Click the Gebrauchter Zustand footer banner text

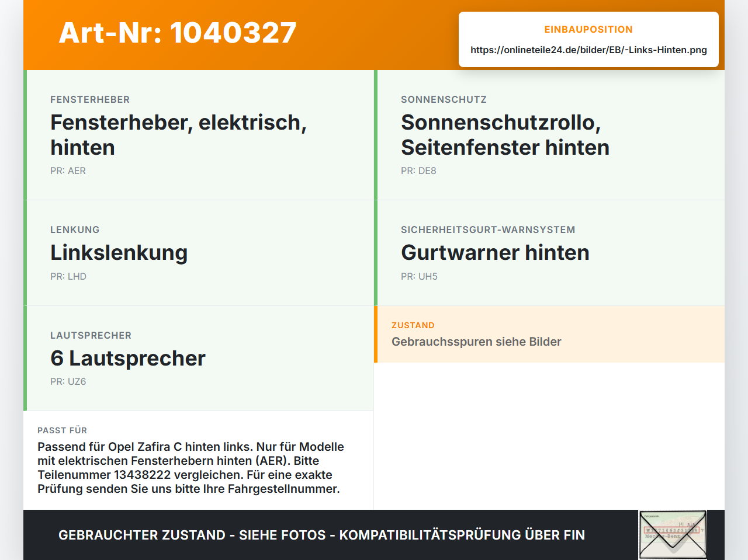coord(321,535)
